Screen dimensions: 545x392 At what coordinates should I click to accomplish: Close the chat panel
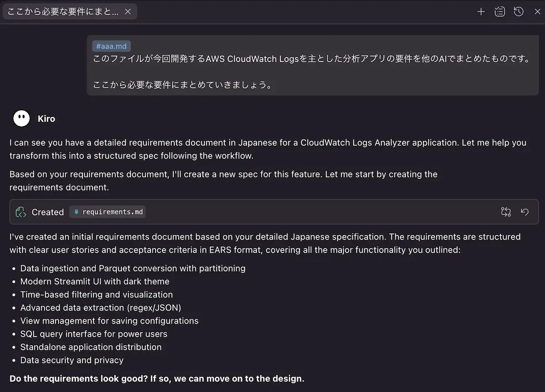click(x=537, y=12)
